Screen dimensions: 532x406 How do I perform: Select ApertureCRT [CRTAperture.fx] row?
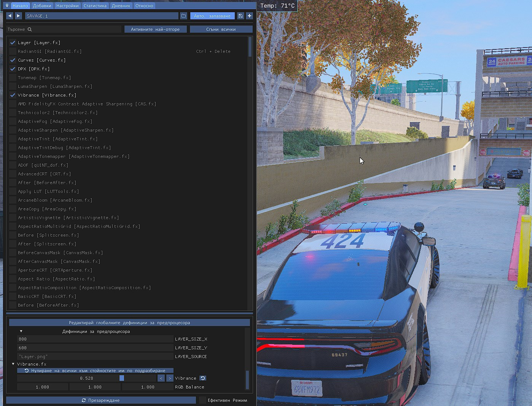click(55, 270)
